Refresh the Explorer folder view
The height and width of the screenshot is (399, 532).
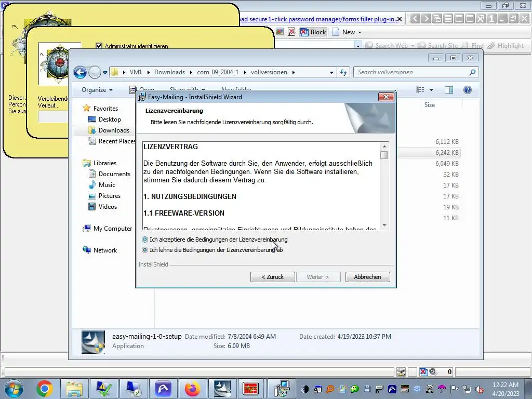point(343,72)
